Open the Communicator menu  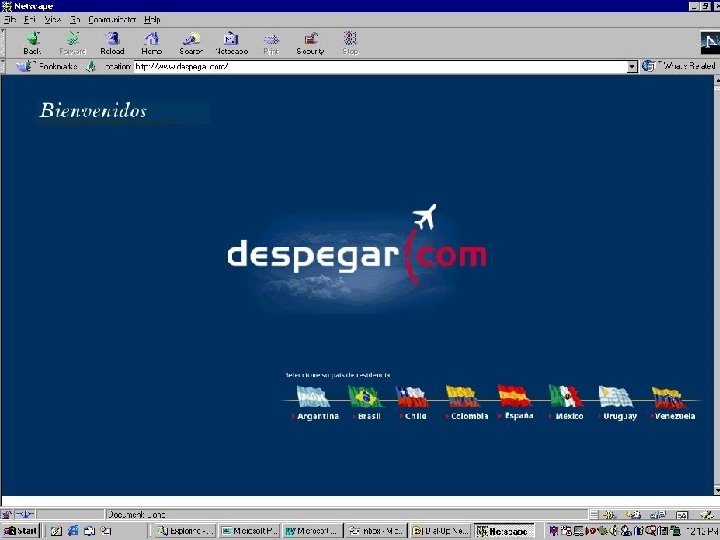tap(112, 19)
